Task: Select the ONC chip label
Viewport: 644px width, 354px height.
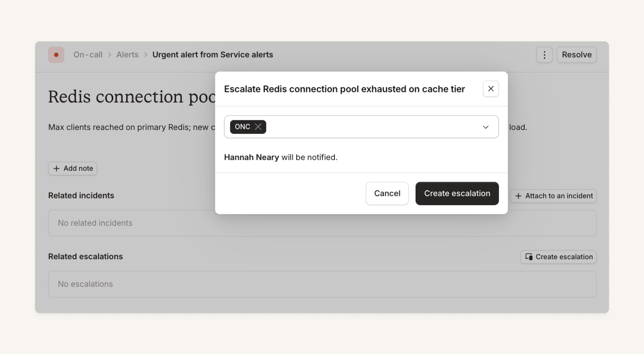Action: 242,127
